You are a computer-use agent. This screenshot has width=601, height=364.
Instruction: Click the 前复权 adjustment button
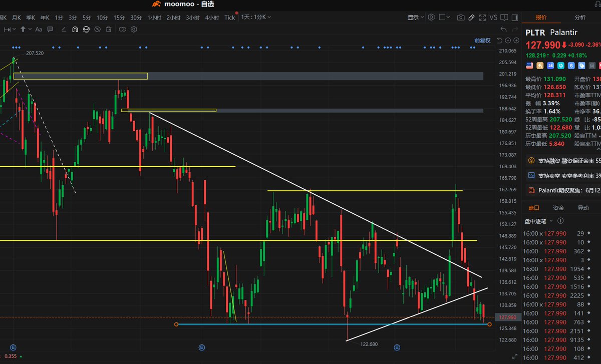point(483,41)
